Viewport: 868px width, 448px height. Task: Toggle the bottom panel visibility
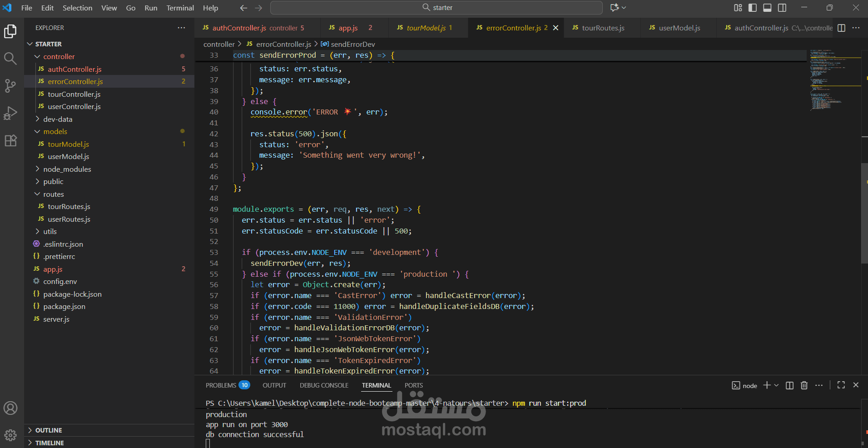pos(767,8)
